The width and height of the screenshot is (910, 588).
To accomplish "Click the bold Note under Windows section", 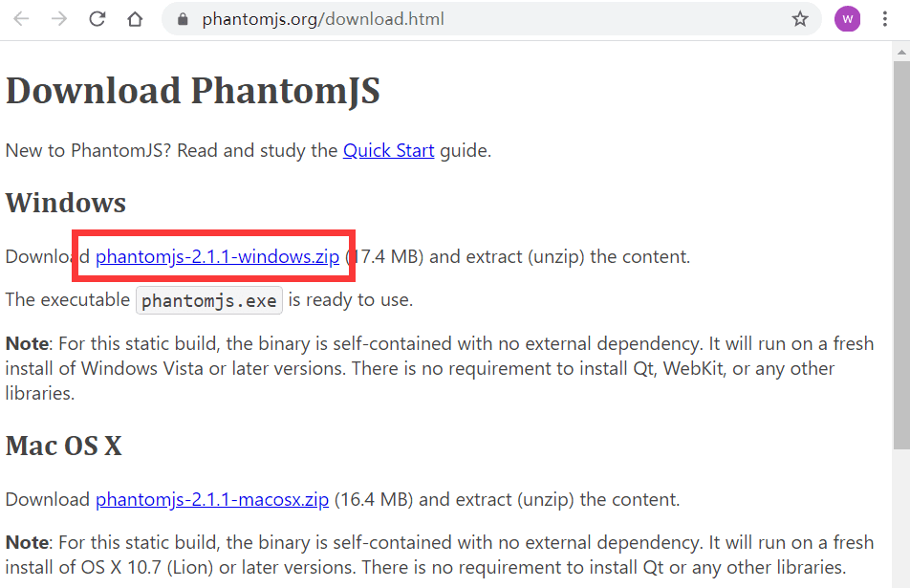I will (x=27, y=343).
